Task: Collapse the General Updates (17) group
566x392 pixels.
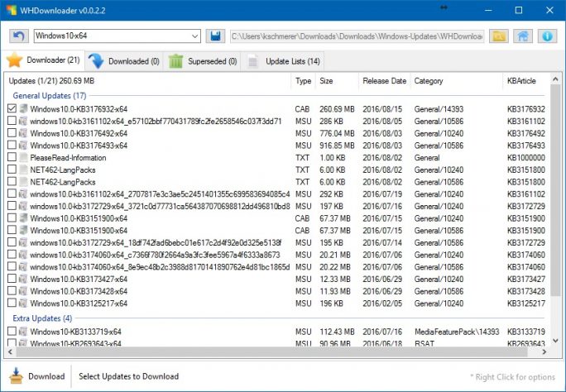Action: (50, 96)
